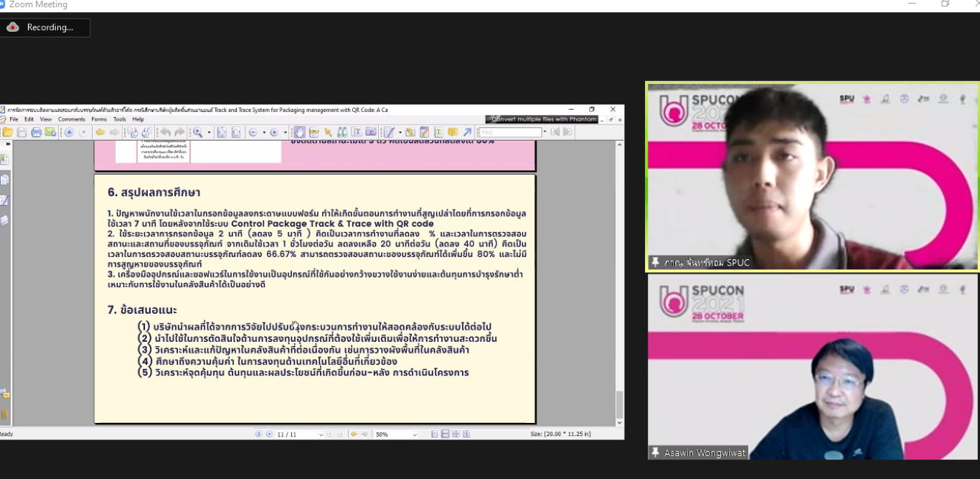Click the yellow Previous View arrow in status bar
The image size is (980, 479).
pos(354,434)
